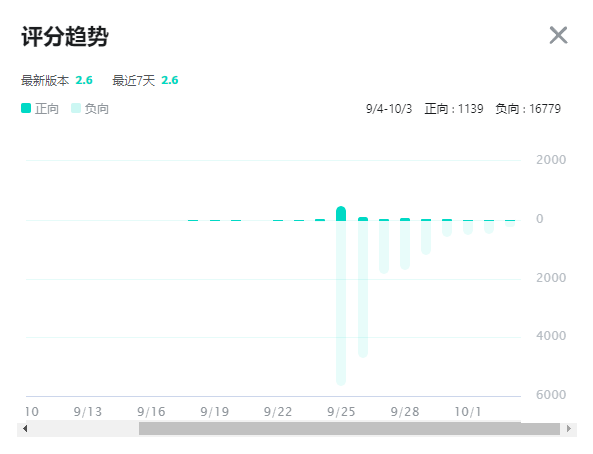Click the 9/13 axis label
The image size is (593, 454).
click(x=88, y=412)
